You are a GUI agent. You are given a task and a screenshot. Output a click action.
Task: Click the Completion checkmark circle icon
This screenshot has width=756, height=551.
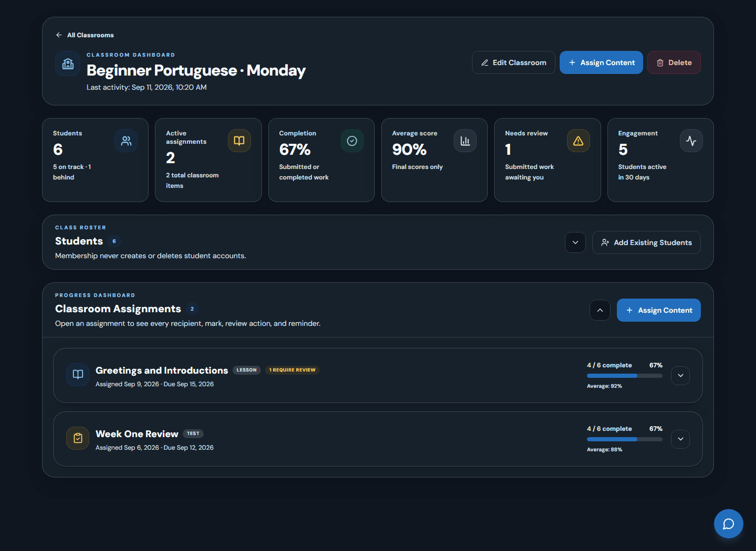click(352, 141)
